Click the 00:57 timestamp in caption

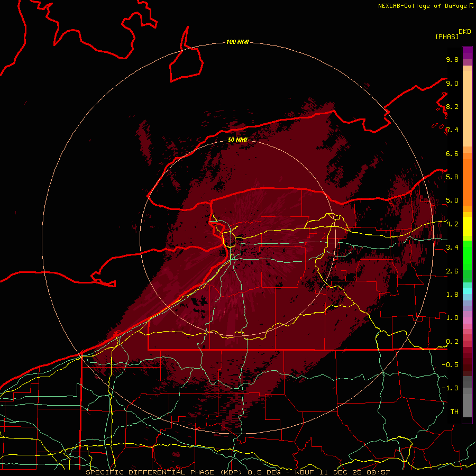click(379, 472)
